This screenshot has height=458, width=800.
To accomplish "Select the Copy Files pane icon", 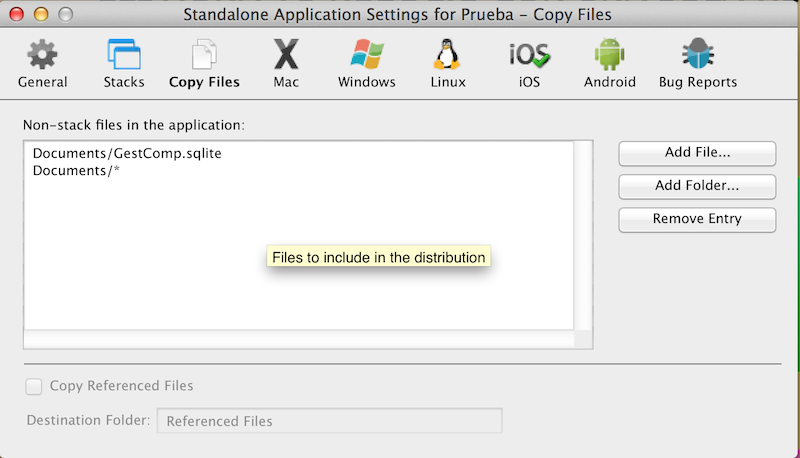I will (x=204, y=55).
